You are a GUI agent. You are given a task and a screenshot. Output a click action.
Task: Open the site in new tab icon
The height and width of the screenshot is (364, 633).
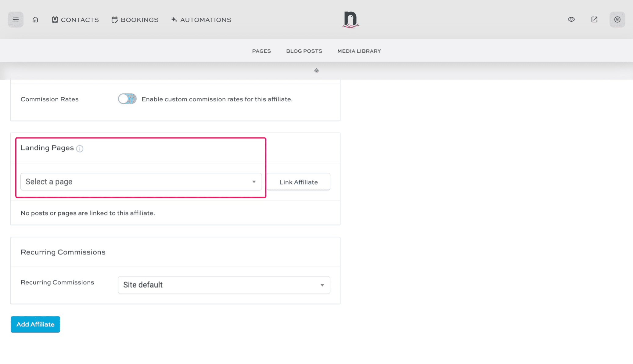(x=594, y=19)
